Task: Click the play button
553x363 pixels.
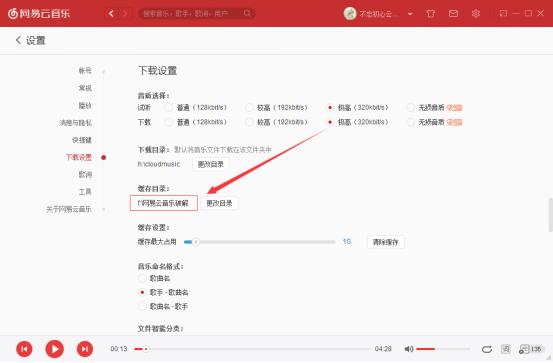Action: (x=55, y=349)
